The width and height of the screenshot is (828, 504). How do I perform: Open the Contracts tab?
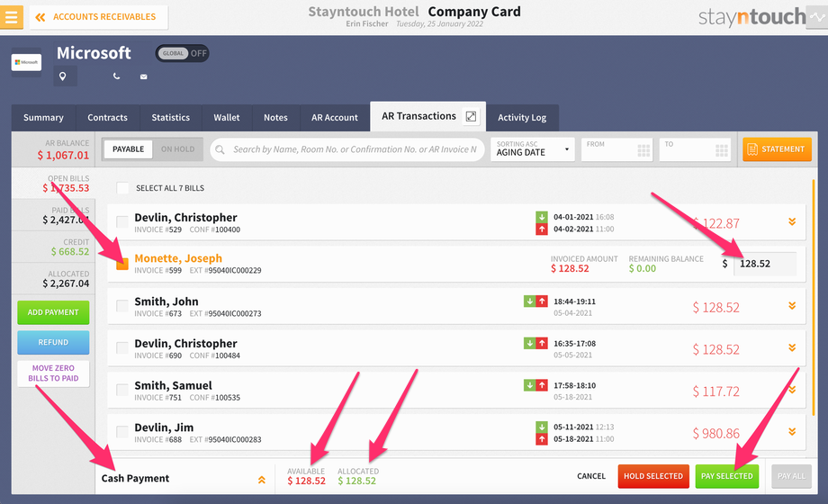[108, 117]
